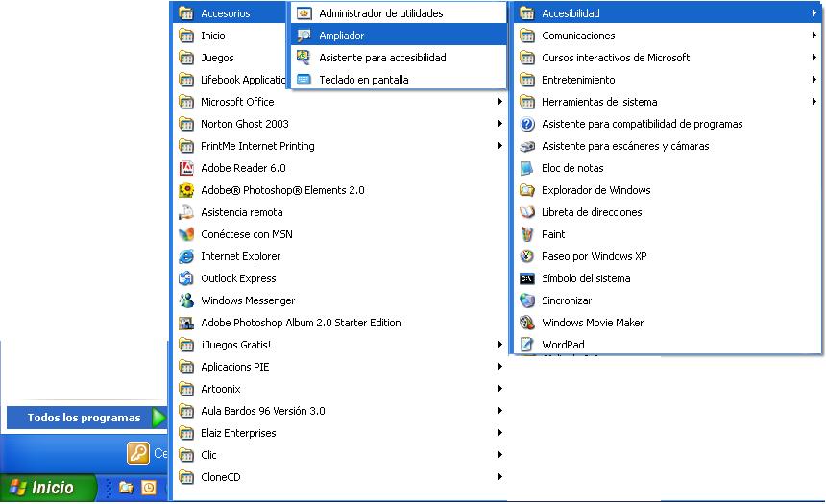Click the Explorador de Windows icon

527,190
